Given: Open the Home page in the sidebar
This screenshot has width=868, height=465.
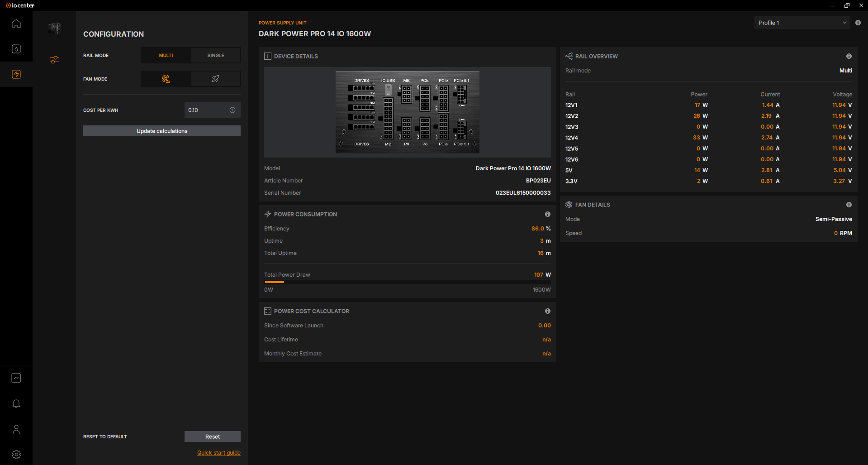Looking at the screenshot, I should [16, 24].
